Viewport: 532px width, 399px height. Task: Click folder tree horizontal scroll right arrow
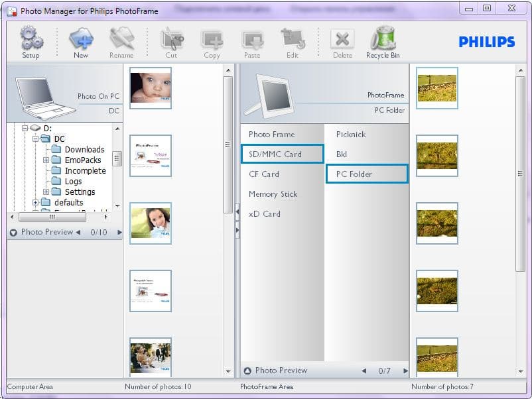pyautogui.click(x=105, y=217)
